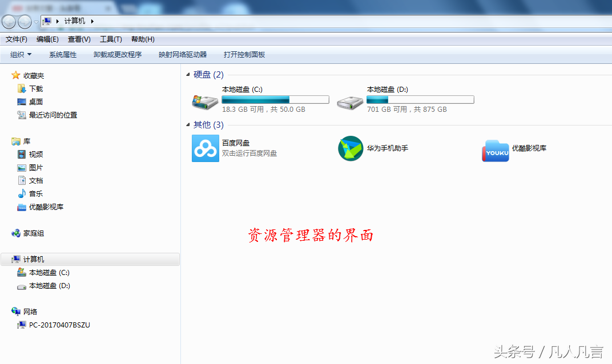
Task: Collapse the 硬盘 (2) group
Action: [188, 74]
